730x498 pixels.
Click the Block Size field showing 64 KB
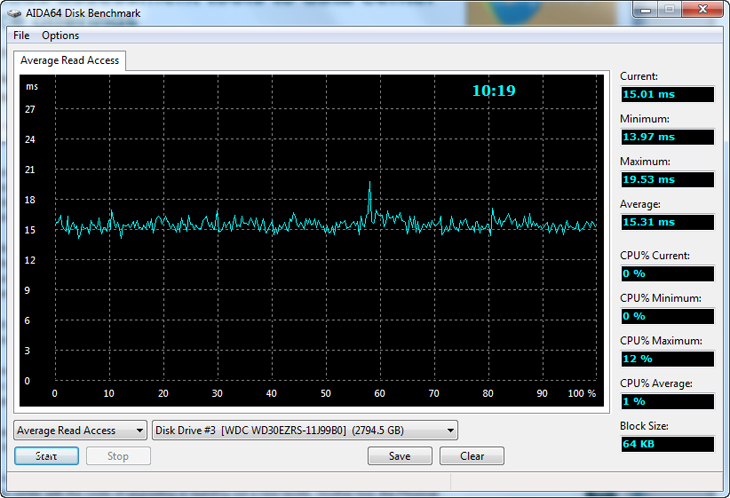tap(667, 444)
